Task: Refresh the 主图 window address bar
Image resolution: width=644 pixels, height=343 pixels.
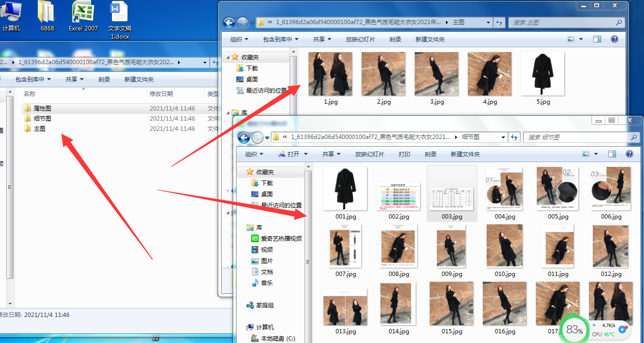Action: pyautogui.click(x=499, y=22)
